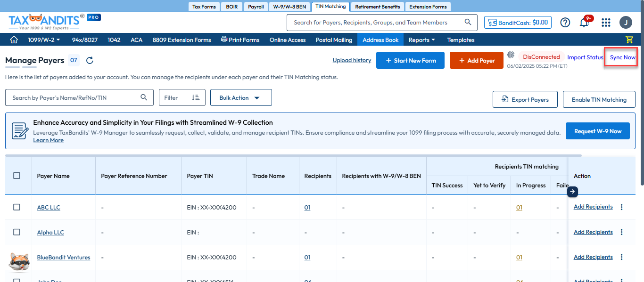The height and width of the screenshot is (282, 644).
Task: Click the Enable TIN Matching button
Action: 599,99
